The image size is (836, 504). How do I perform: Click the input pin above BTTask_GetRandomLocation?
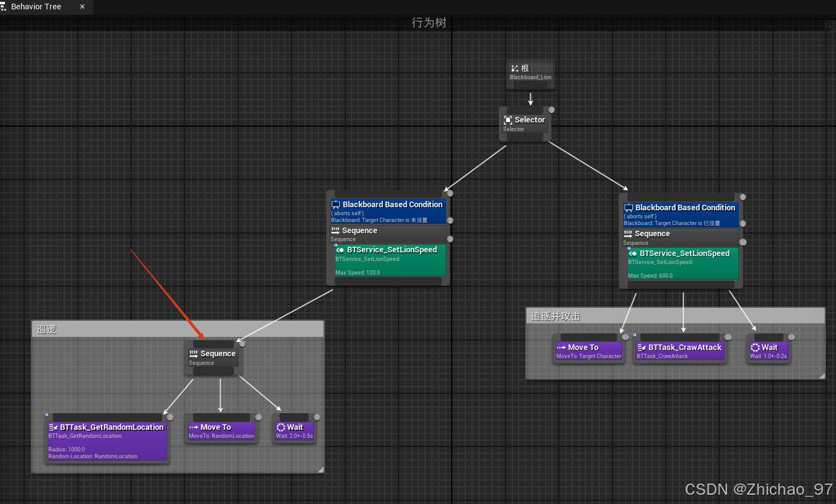tap(107, 417)
